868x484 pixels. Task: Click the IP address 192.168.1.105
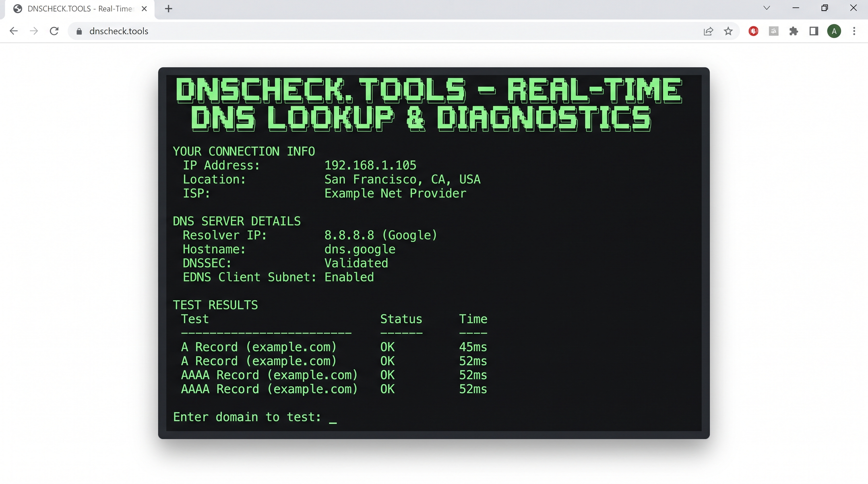pos(370,165)
